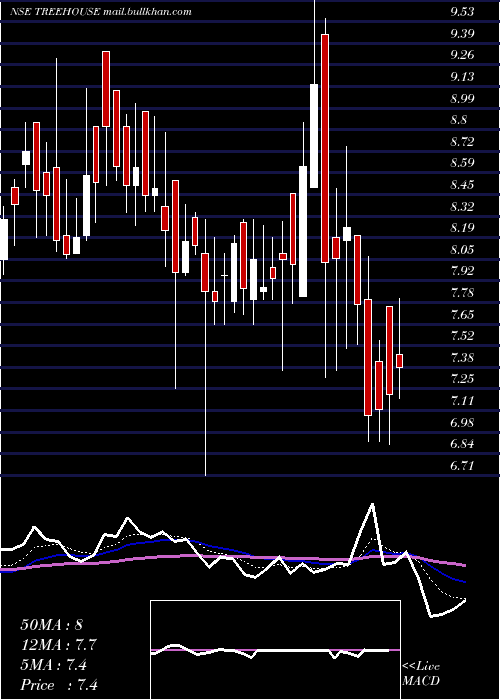The width and height of the screenshot is (500, 700).
Task: Click the 7.92 price axis label
Action: (x=462, y=271)
